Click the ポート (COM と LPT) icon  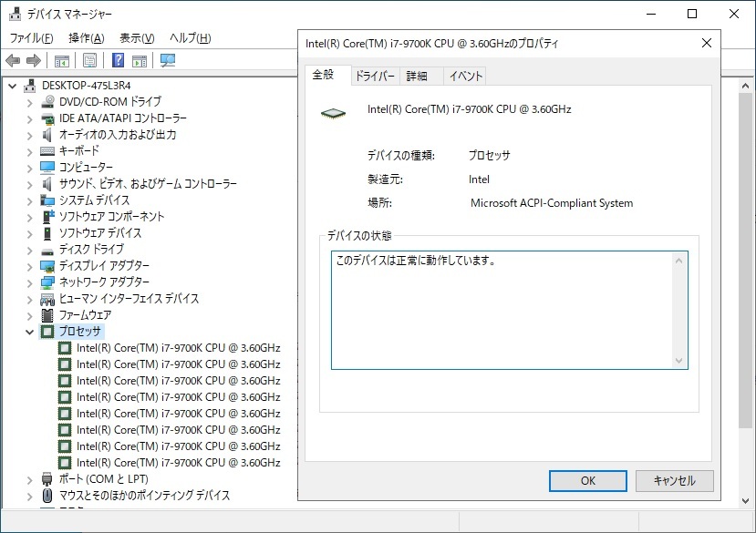47,479
